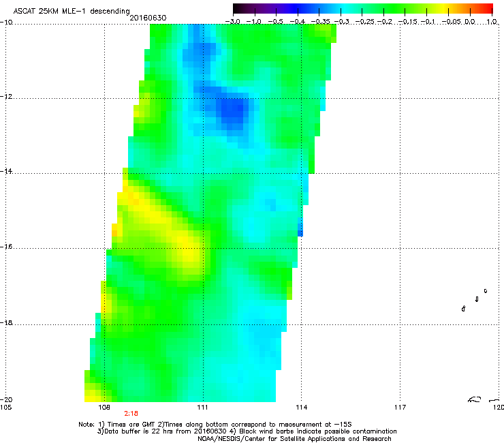Image resolution: width=504 pixels, height=443 pixels.
Task: Click the -0.25 color scale label
Action: click(364, 22)
